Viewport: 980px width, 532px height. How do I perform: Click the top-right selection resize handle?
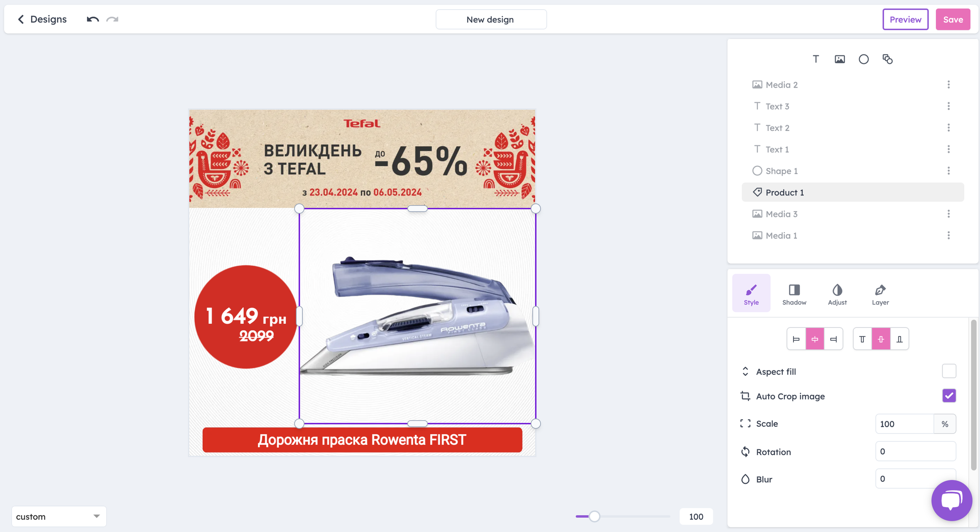click(x=536, y=209)
